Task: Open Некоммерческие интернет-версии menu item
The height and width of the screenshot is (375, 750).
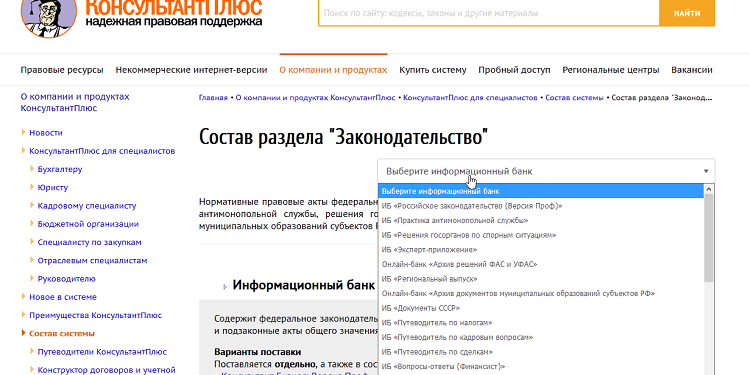Action: (191, 70)
